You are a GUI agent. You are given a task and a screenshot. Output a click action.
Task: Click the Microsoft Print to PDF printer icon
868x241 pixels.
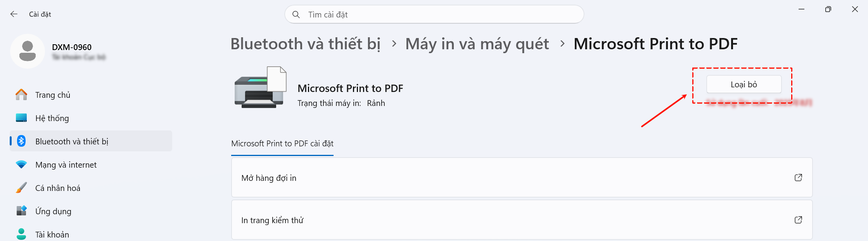[260, 88]
